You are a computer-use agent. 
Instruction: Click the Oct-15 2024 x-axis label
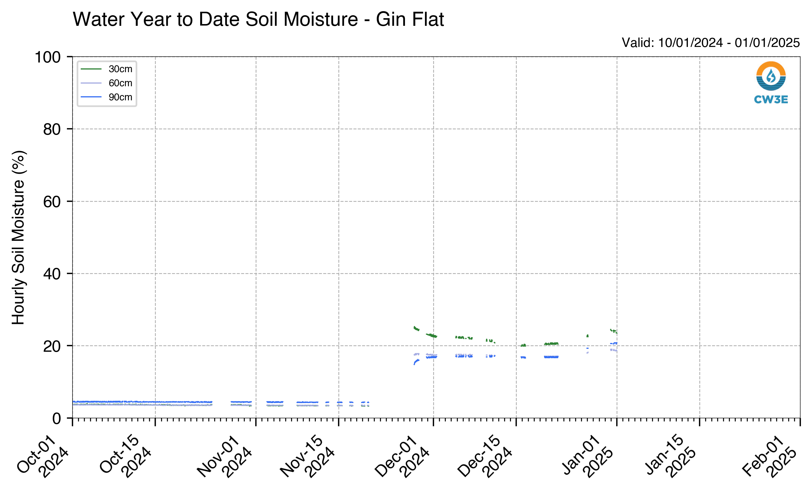[126, 456]
